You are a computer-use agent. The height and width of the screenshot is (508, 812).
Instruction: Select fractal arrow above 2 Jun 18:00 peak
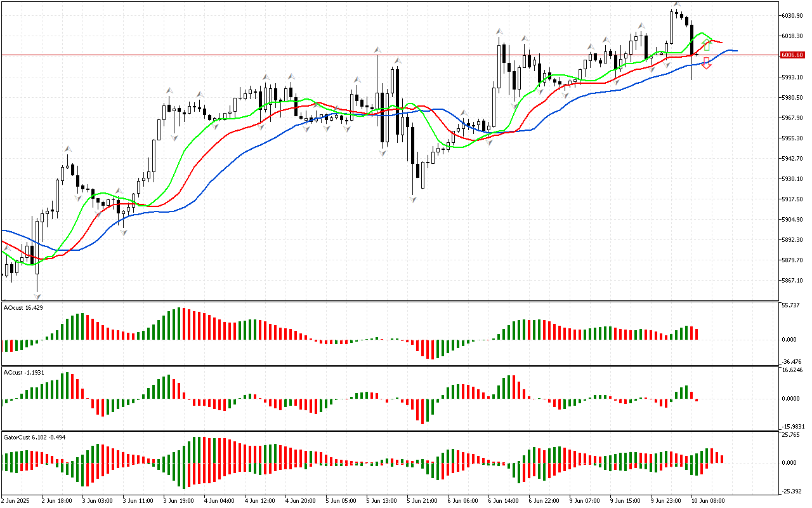[x=67, y=149]
